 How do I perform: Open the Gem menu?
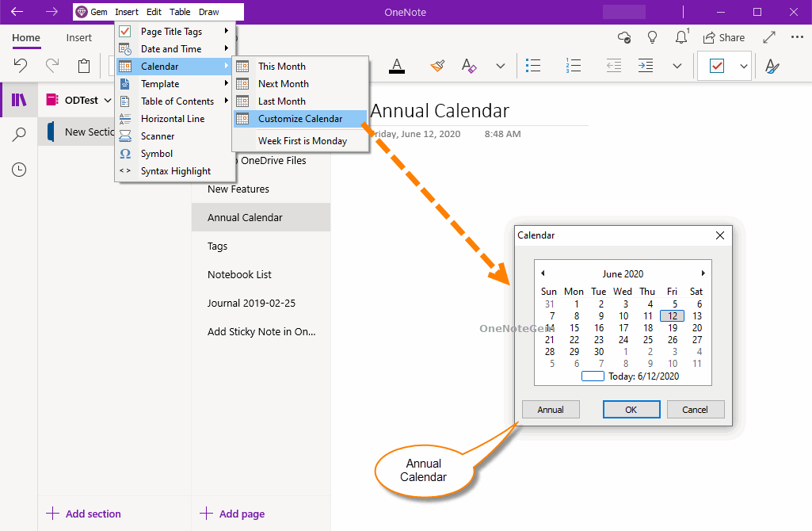pyautogui.click(x=92, y=12)
